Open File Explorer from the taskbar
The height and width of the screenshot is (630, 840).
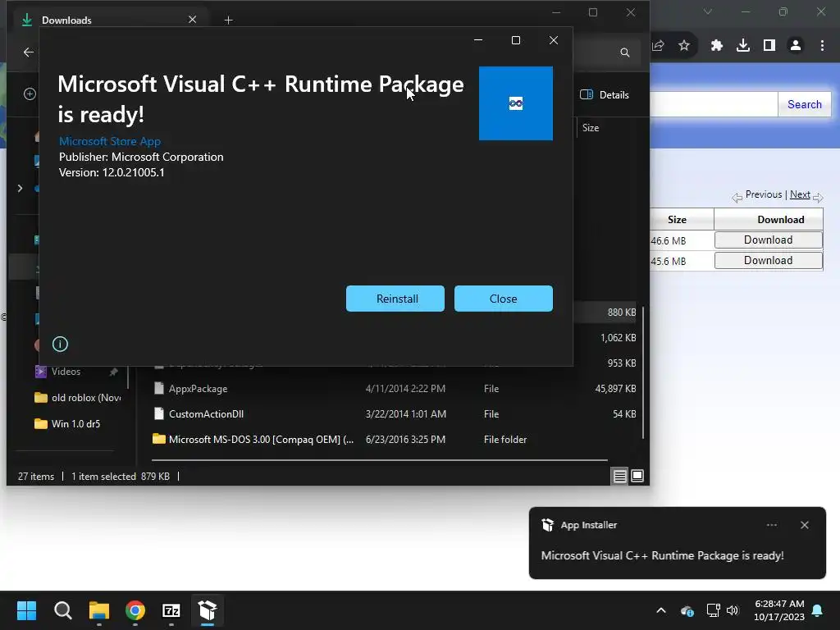(99, 610)
